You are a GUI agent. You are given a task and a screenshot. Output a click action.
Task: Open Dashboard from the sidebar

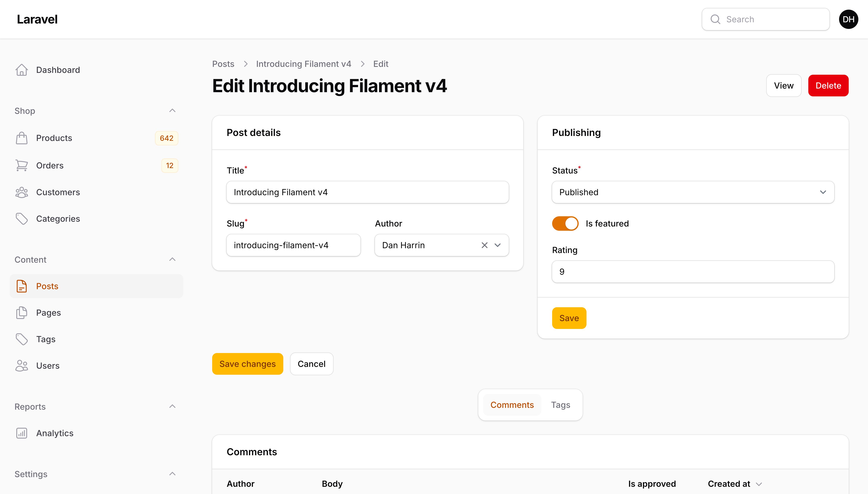(96, 70)
